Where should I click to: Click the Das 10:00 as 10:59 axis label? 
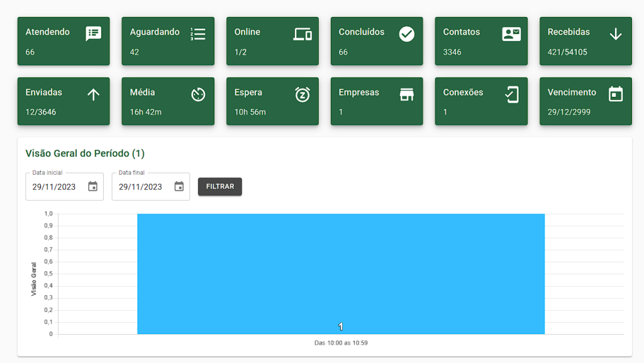[341, 343]
